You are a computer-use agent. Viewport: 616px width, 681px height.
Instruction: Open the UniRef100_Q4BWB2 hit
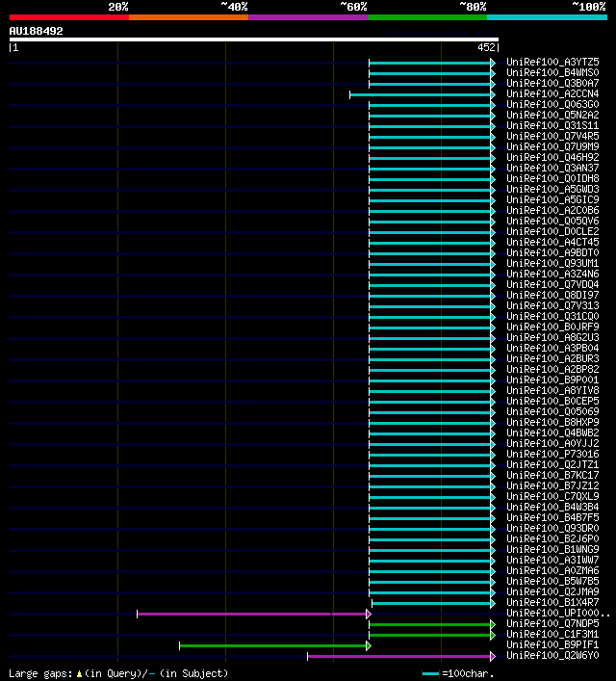(552, 433)
